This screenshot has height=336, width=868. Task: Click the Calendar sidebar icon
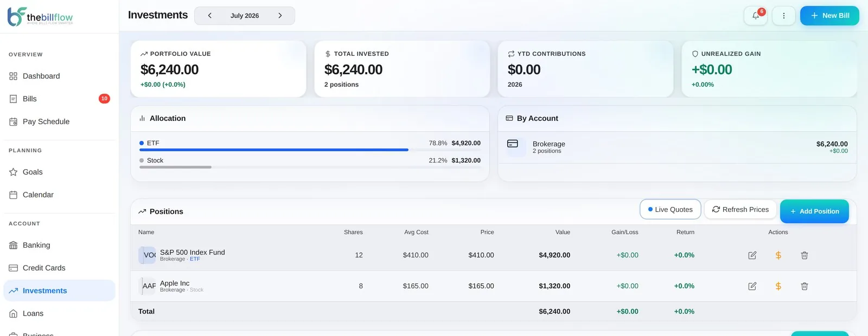coord(14,195)
